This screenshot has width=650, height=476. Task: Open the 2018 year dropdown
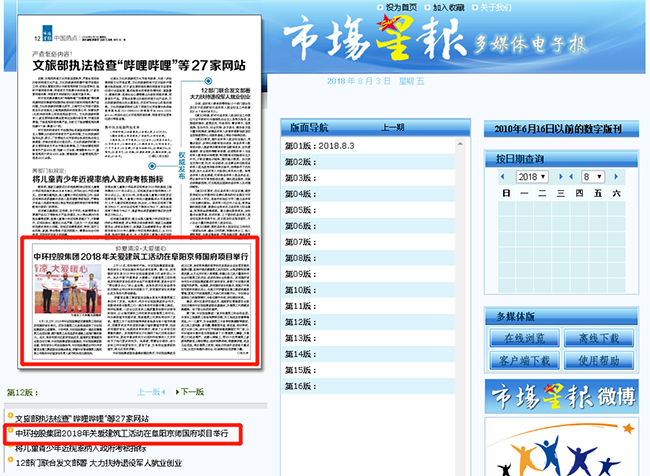point(533,176)
